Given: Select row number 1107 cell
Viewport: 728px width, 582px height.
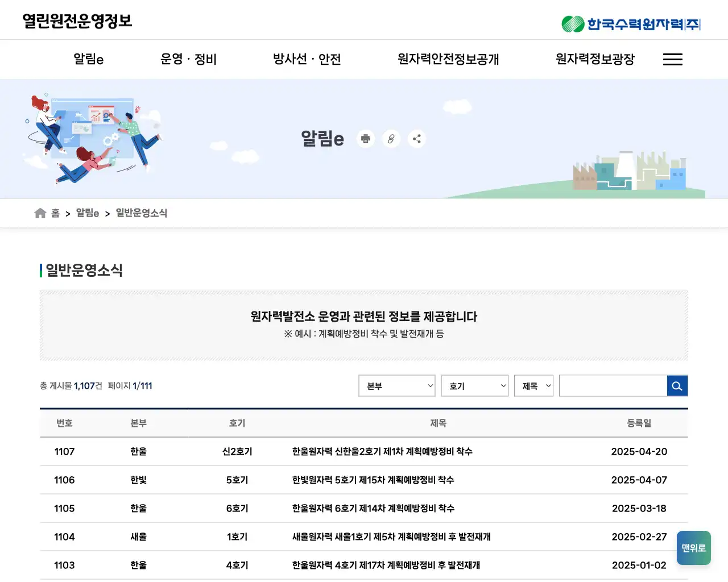Looking at the screenshot, I should point(64,452).
